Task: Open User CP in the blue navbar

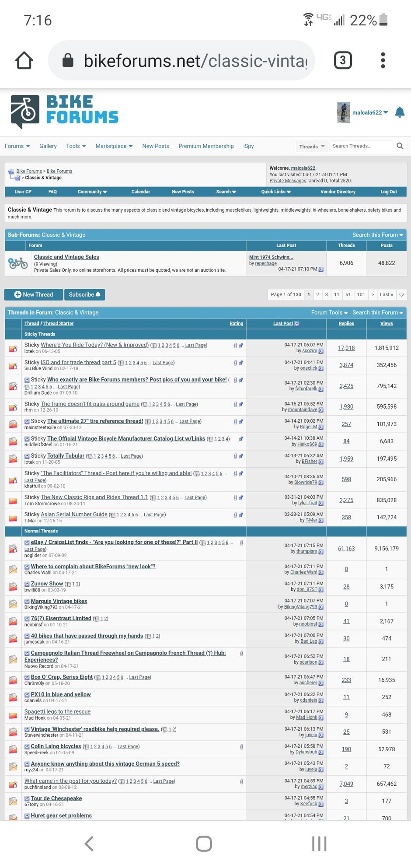Action: [23, 192]
